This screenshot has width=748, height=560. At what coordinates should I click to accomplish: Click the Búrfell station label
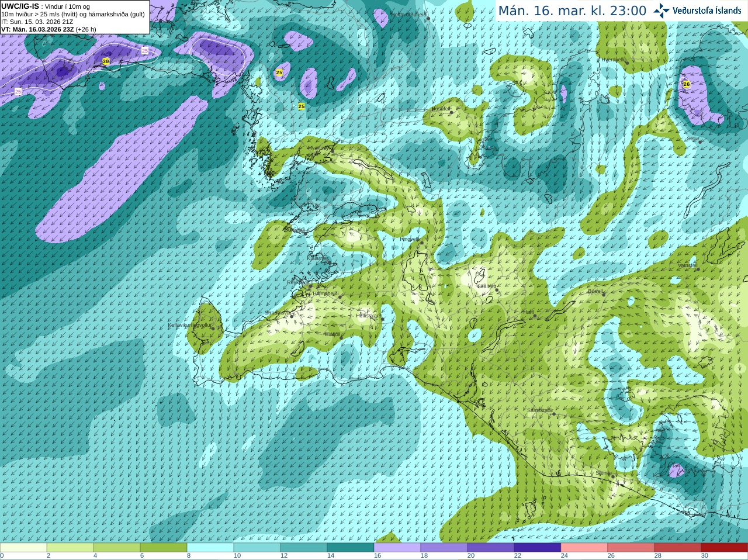tap(595, 291)
